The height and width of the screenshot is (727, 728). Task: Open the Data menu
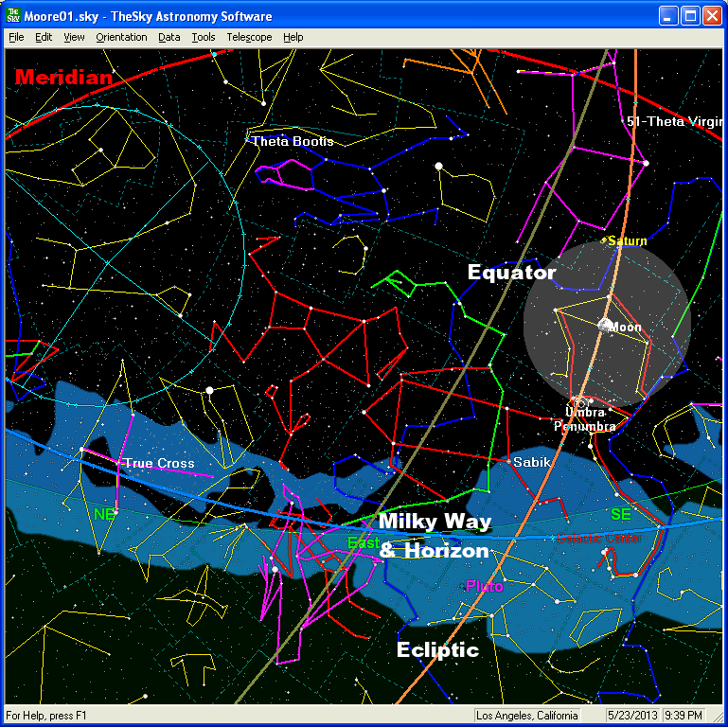click(x=169, y=37)
